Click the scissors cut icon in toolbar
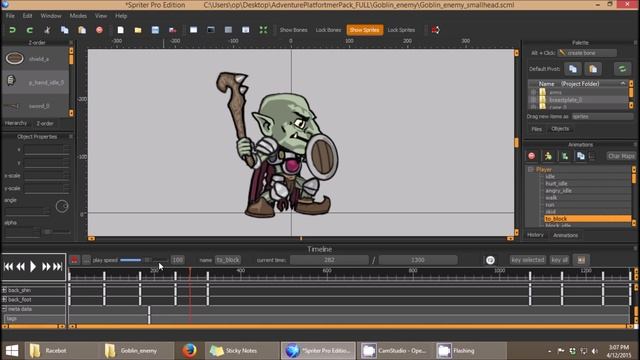 coord(47,30)
